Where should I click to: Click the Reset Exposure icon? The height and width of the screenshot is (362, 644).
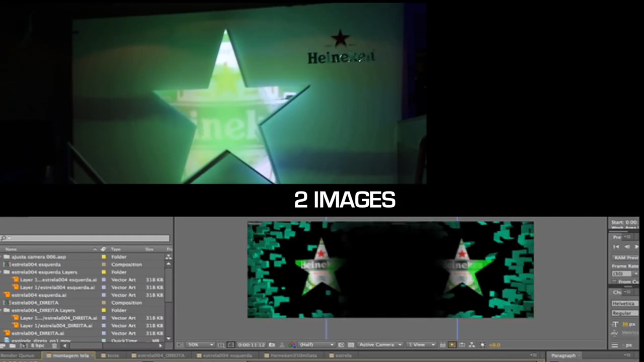coord(482,345)
